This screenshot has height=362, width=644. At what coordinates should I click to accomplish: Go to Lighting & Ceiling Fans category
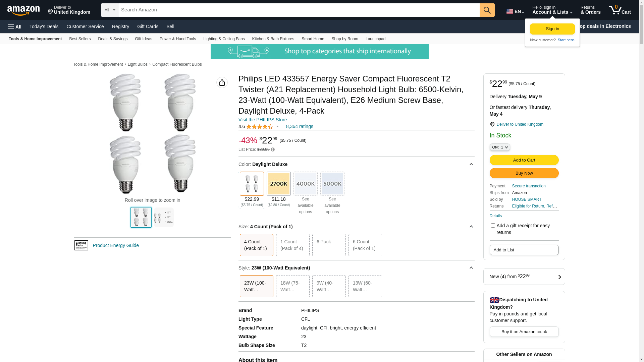click(x=224, y=39)
